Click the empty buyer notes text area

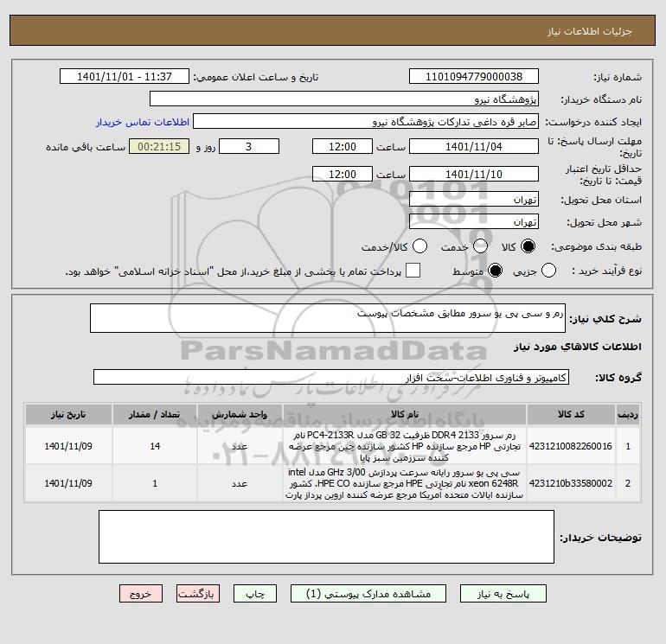click(326, 537)
